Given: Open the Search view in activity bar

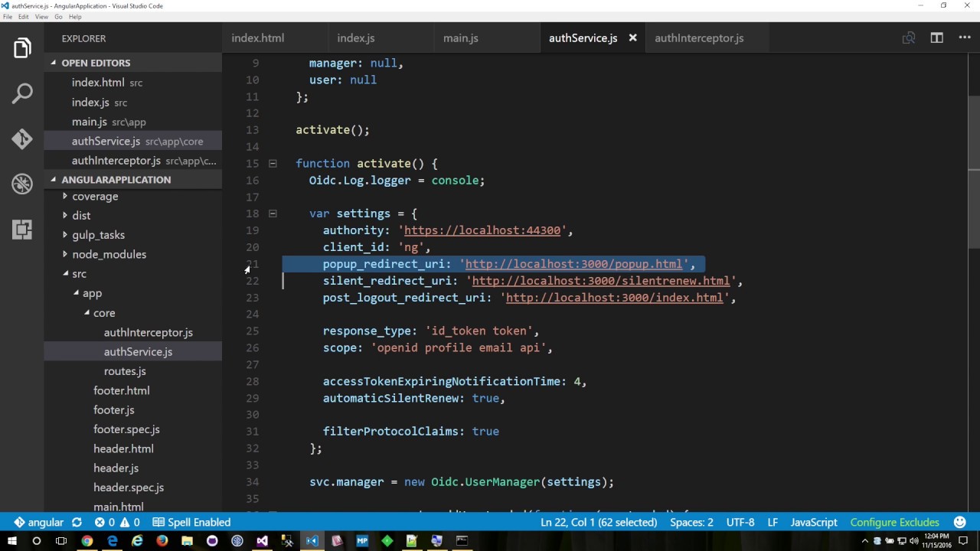Looking at the screenshot, I should [x=22, y=94].
